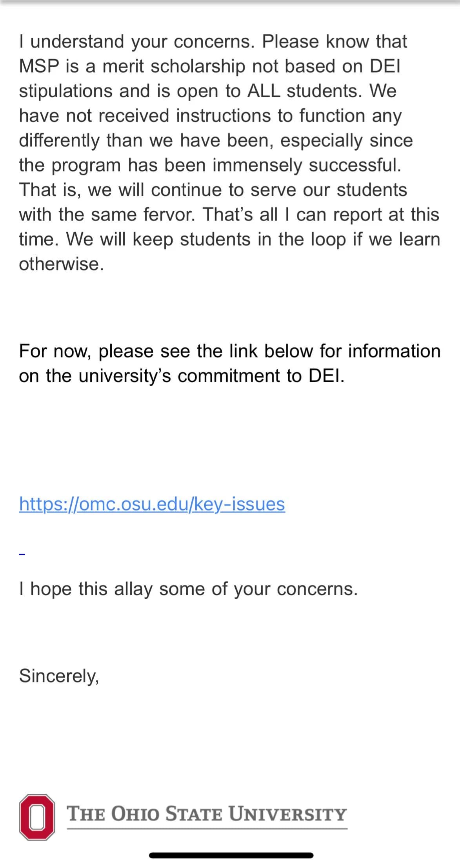Tap the red Block O logo

37,817
